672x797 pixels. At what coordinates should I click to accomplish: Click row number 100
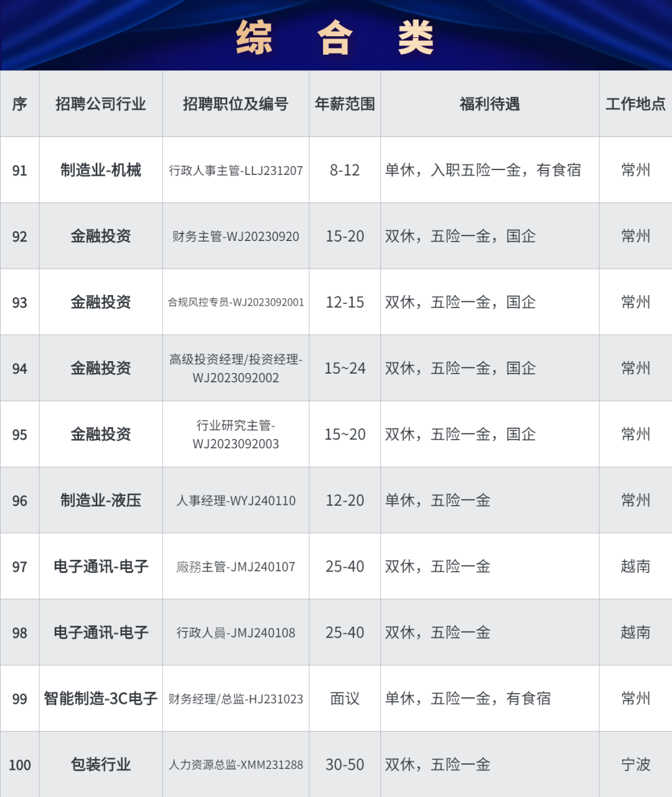click(x=20, y=765)
